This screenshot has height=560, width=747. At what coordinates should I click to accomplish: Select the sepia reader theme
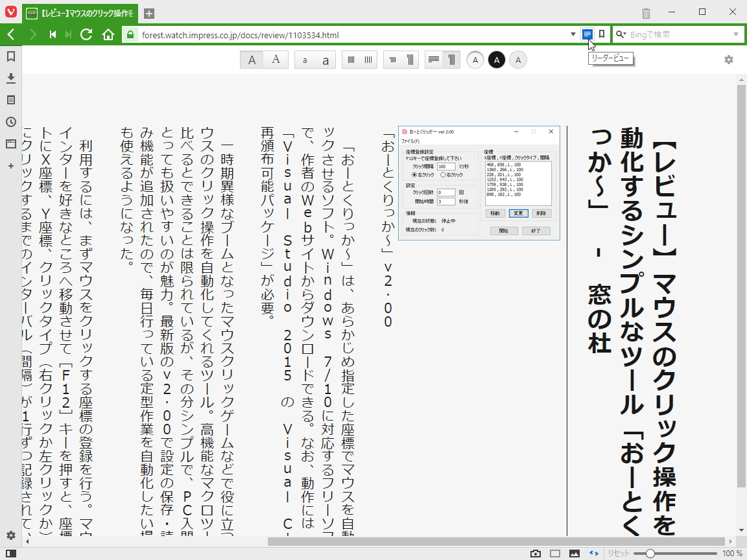[x=518, y=60]
